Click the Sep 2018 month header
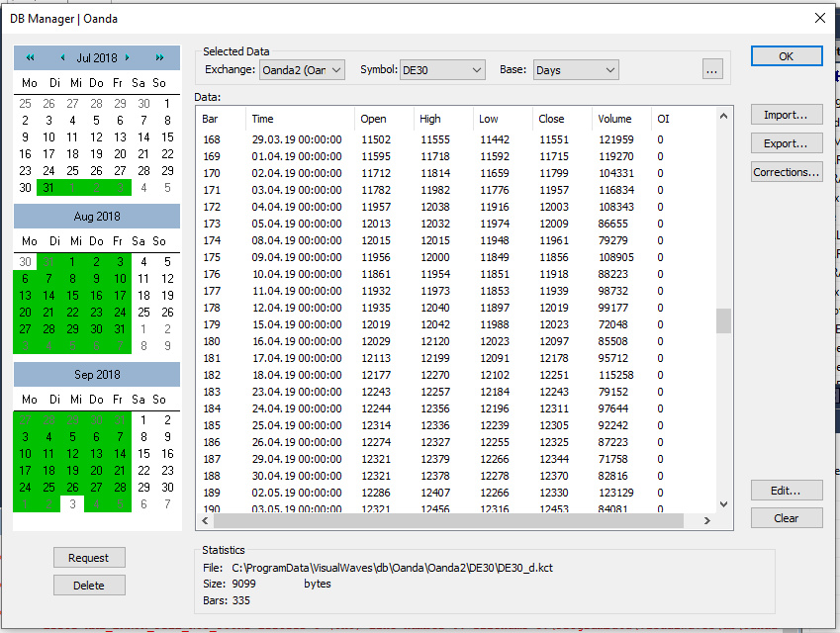This screenshot has width=840, height=633. click(x=97, y=374)
